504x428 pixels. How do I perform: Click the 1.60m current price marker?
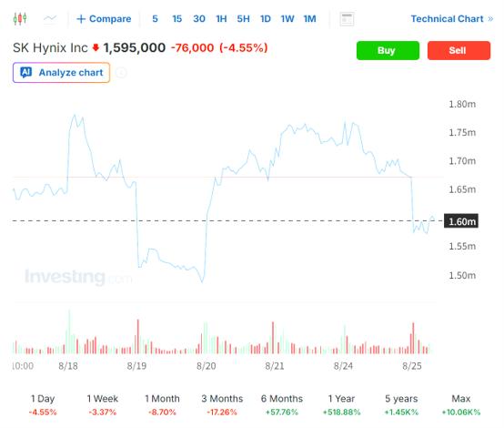pyautogui.click(x=461, y=221)
